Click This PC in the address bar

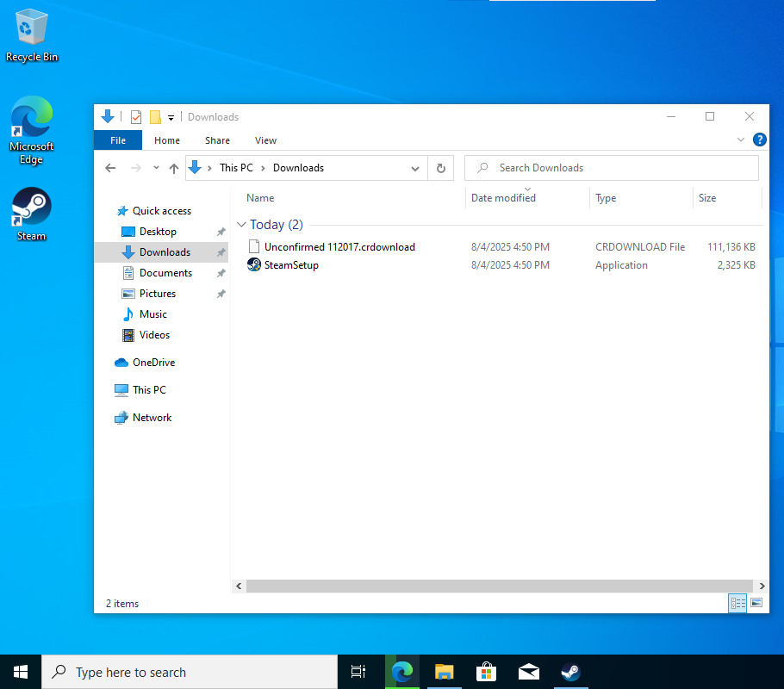[x=237, y=168]
